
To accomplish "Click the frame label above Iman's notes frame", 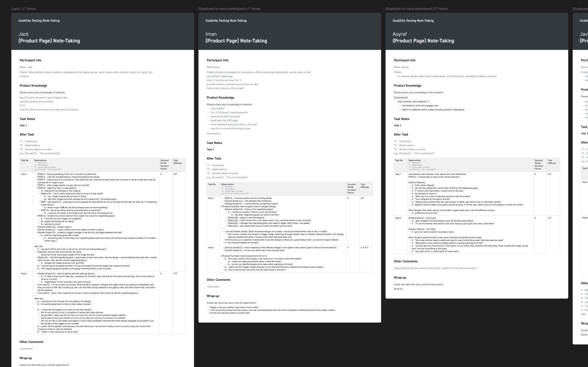I will tap(229, 9).
